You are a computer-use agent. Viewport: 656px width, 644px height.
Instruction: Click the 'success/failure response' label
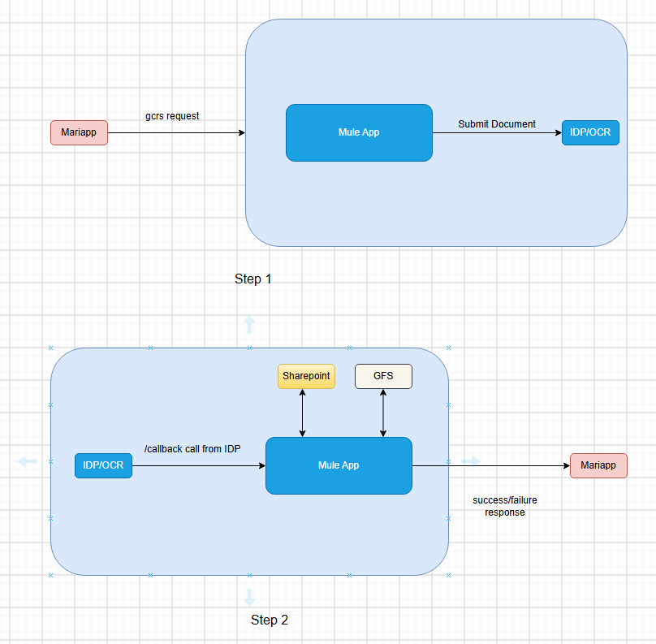point(504,506)
